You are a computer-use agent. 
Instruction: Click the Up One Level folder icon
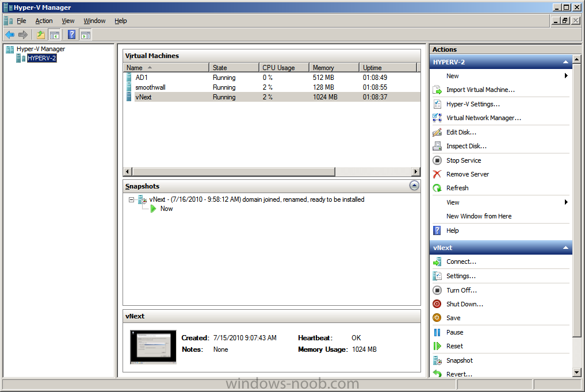click(x=41, y=35)
